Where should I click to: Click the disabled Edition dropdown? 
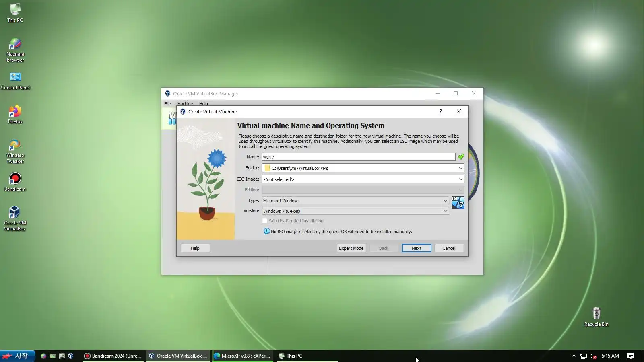pyautogui.click(x=363, y=190)
